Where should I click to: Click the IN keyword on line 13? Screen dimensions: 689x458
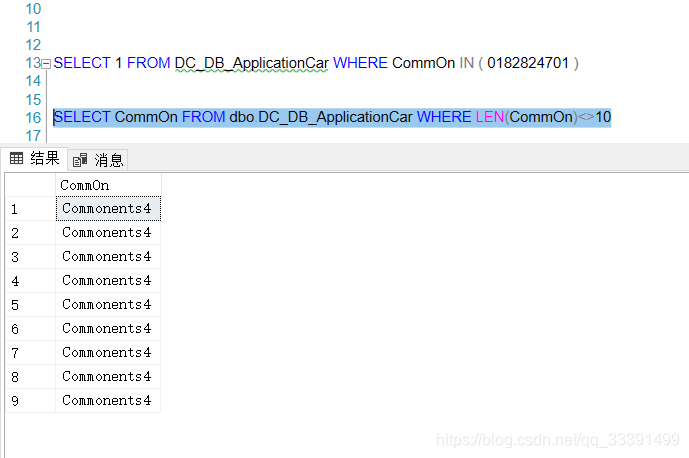[x=467, y=63]
